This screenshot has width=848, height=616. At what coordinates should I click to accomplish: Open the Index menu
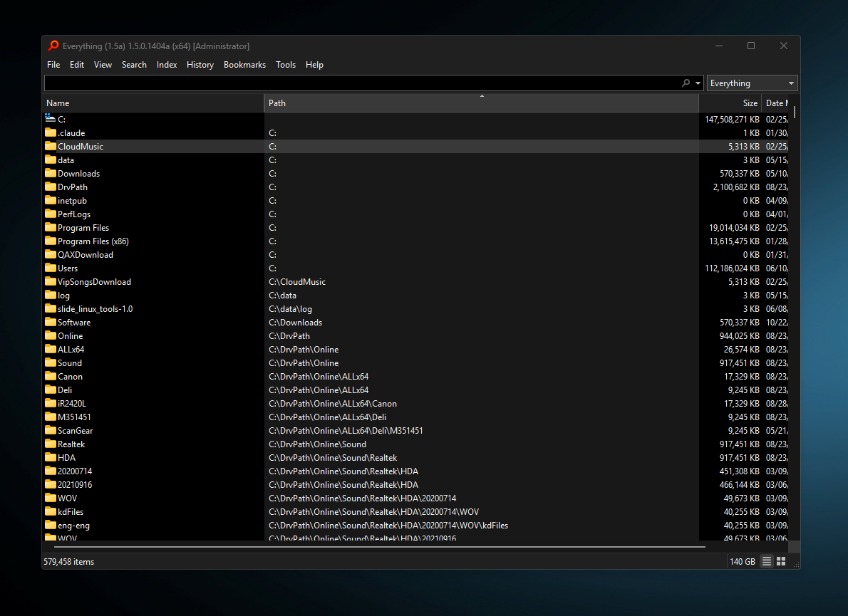pos(167,65)
